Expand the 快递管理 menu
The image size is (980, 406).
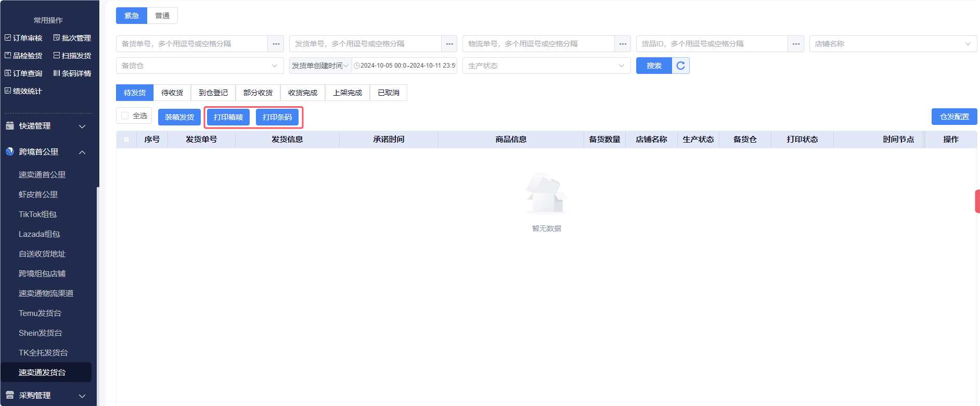click(46, 126)
